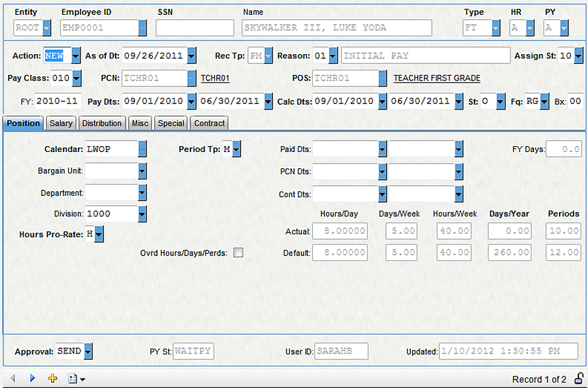588x388 pixels.
Task: Go to the next record arrow
Action: (x=32, y=379)
